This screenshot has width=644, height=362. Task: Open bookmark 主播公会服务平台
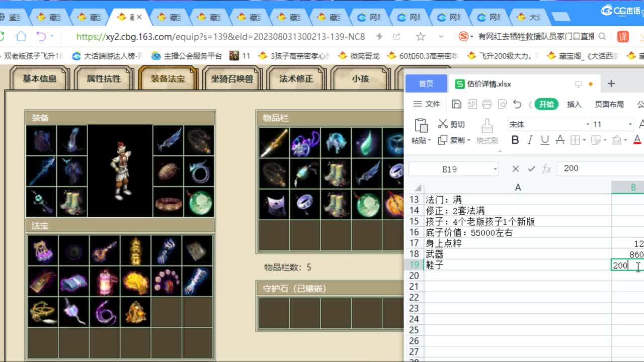pyautogui.click(x=186, y=56)
